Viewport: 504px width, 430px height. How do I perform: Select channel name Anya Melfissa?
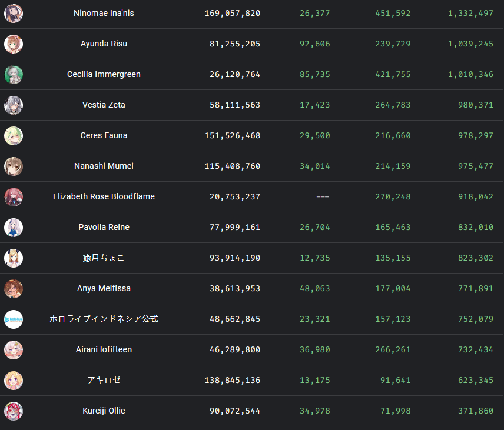point(104,288)
